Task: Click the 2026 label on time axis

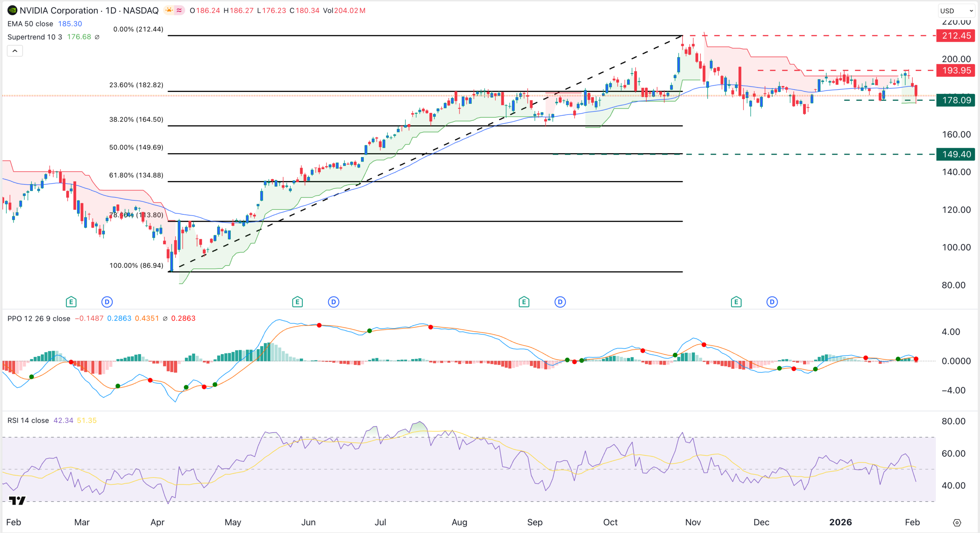Action: tap(841, 522)
